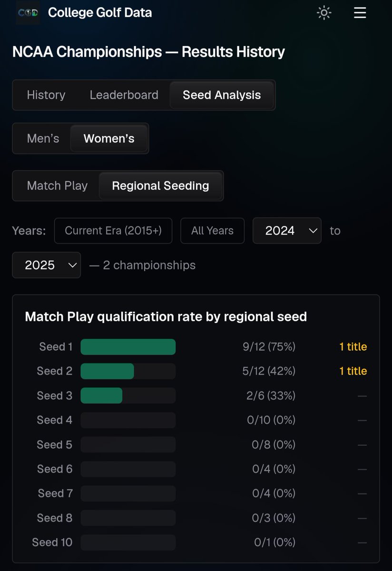Select the Women's toggle option
The image size is (392, 571).
(109, 138)
